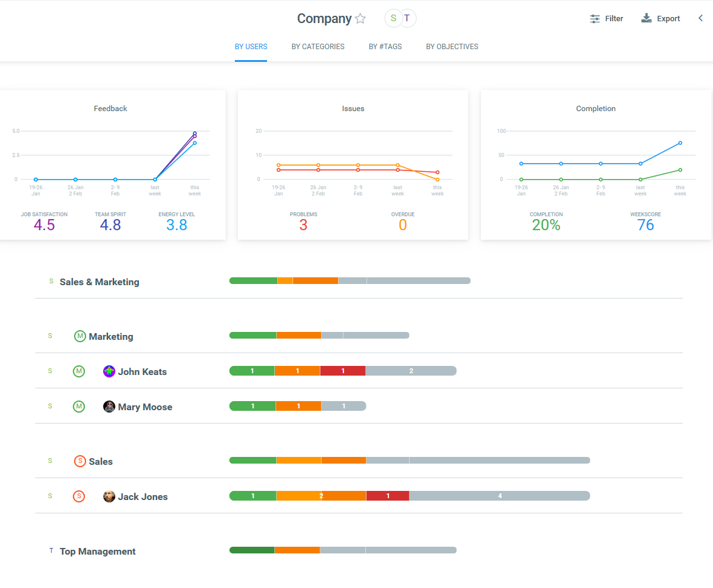
Task: Click the Job Satisfaction score 4.5
Action: click(x=44, y=225)
